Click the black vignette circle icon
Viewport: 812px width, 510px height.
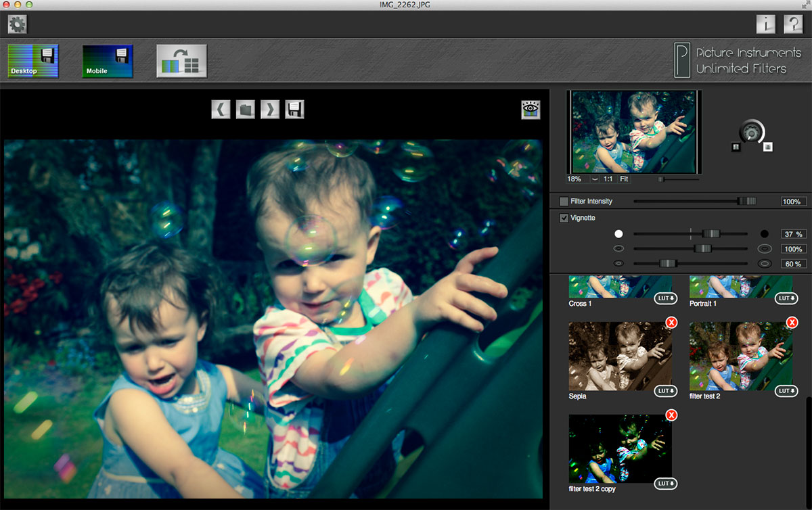point(765,234)
